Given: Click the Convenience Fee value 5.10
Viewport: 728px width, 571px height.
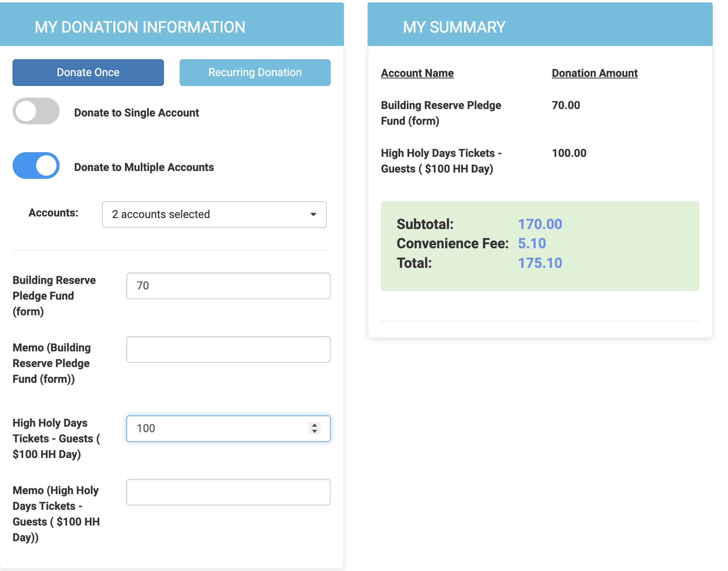Looking at the screenshot, I should 531,244.
